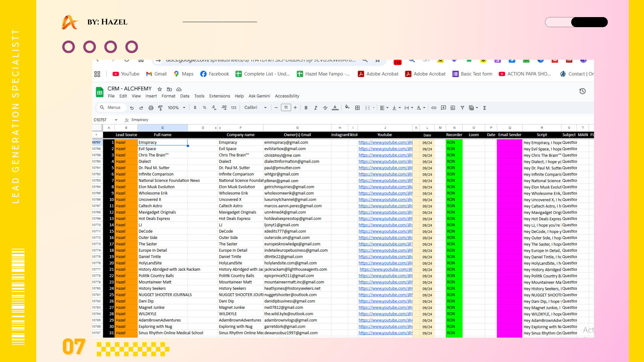Expand the Name box cell dropdown

(x=116, y=120)
